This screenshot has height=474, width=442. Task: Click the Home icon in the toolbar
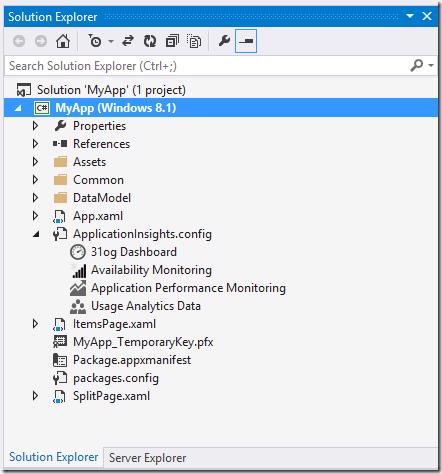[63, 41]
